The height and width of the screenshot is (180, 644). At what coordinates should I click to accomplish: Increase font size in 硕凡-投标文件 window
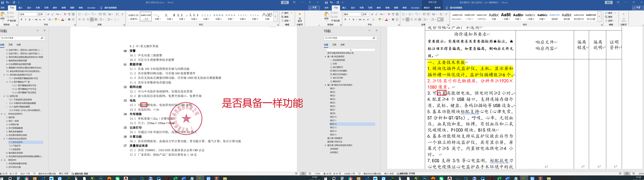pos(49,14)
